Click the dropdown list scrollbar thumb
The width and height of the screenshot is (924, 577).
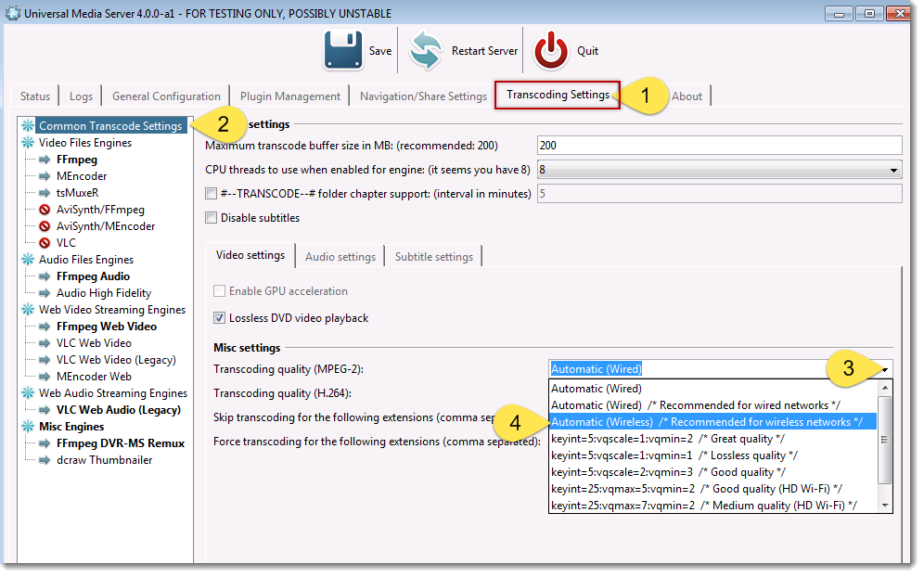point(884,440)
